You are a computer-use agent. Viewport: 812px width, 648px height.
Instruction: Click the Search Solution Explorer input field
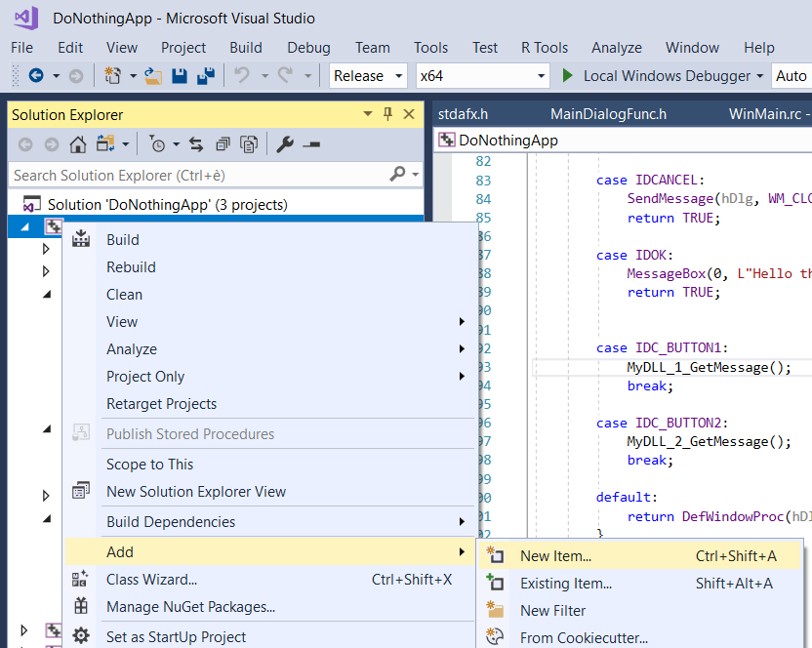coord(216,175)
